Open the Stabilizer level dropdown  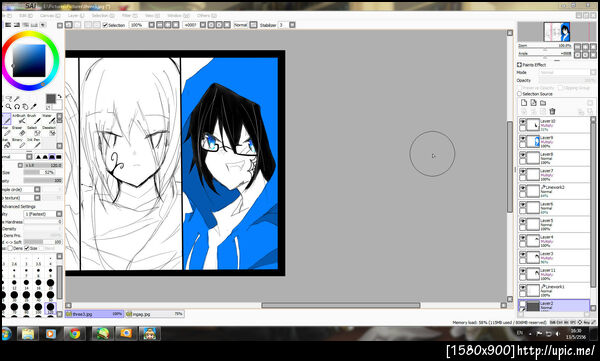click(x=292, y=25)
